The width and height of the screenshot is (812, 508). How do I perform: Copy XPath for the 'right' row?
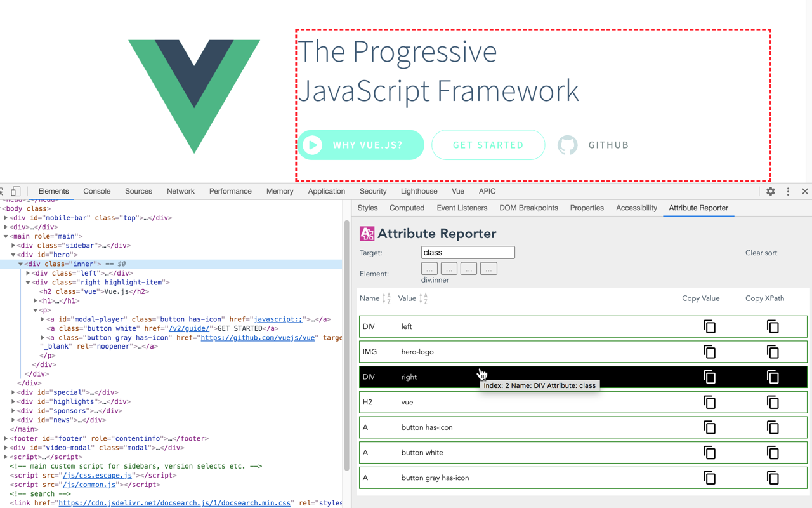[x=773, y=377]
